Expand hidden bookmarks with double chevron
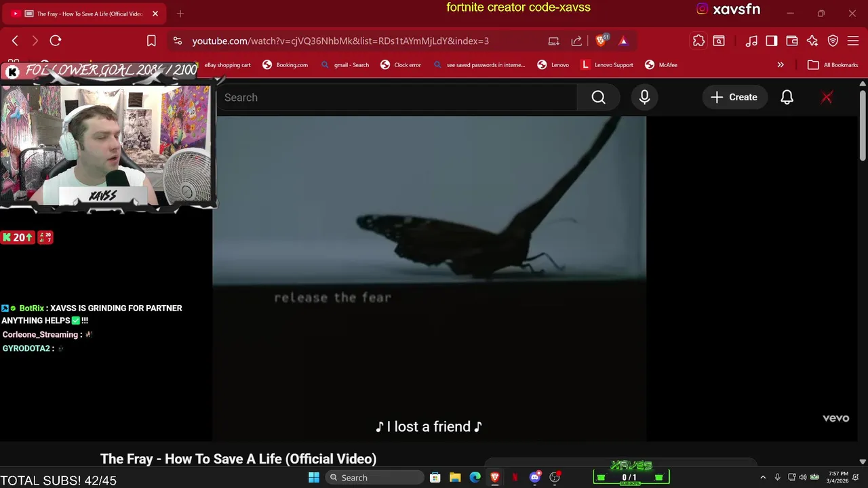 [781, 65]
